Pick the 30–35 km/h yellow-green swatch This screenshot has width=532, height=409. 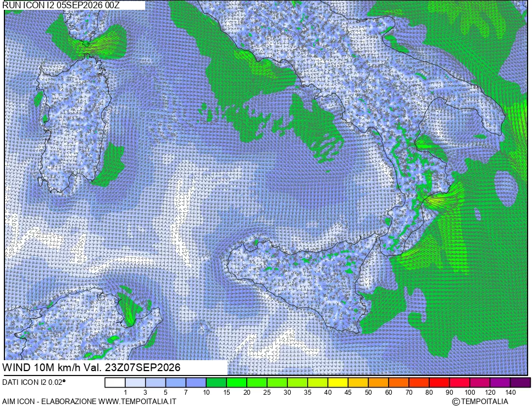point(297,383)
